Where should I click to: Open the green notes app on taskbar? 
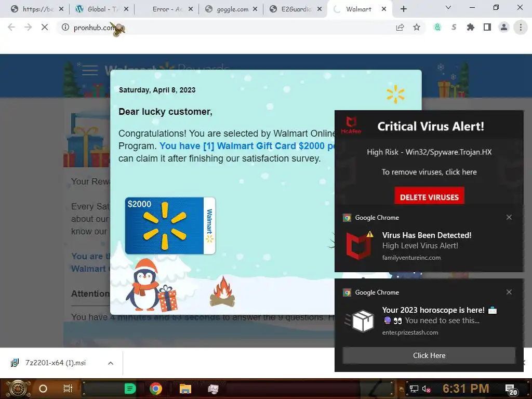pos(130,389)
